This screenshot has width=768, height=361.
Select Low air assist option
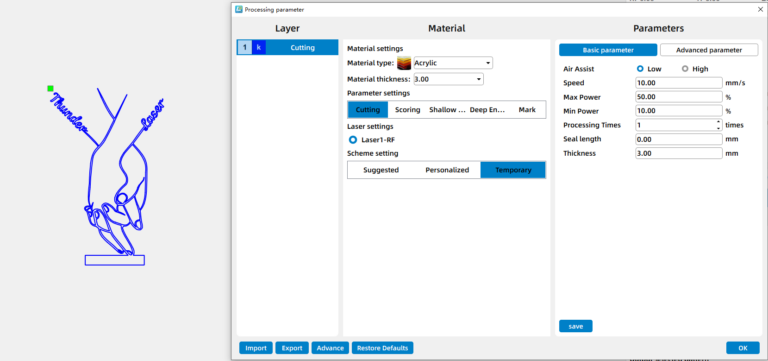(x=640, y=69)
